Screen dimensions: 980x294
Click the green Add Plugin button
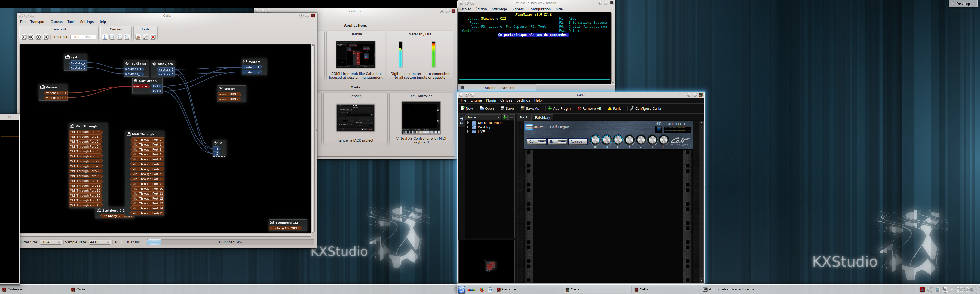click(559, 108)
